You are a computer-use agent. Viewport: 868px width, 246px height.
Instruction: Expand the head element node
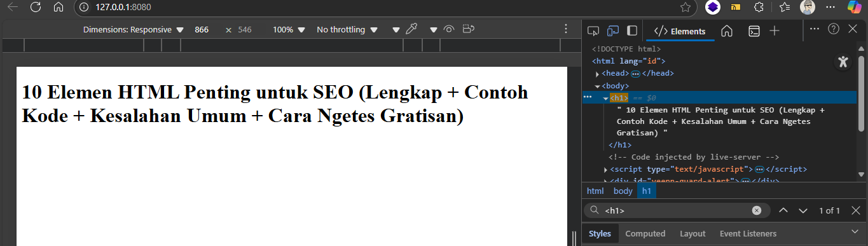[x=597, y=74]
